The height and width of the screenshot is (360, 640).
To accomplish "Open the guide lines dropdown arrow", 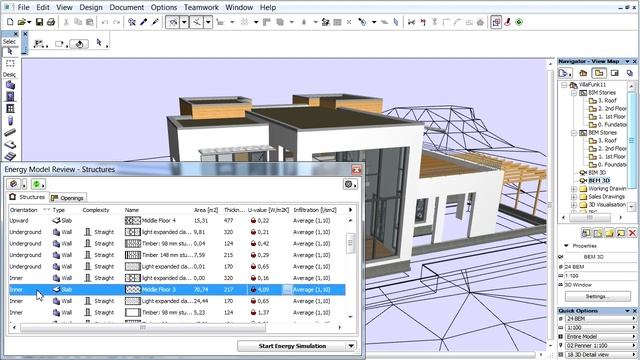I will (184, 22).
